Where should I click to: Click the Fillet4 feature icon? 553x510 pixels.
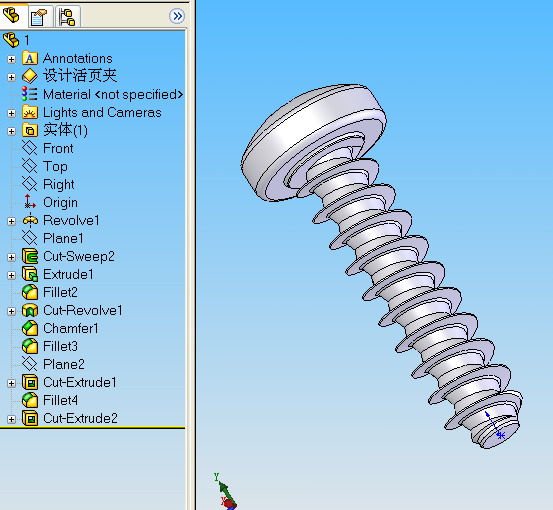pyautogui.click(x=30, y=400)
